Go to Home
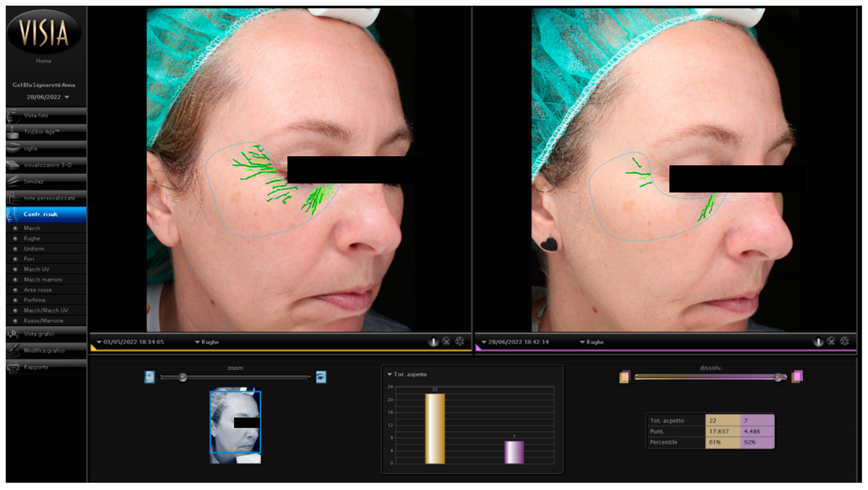The width and height of the screenshot is (868, 490). click(44, 61)
